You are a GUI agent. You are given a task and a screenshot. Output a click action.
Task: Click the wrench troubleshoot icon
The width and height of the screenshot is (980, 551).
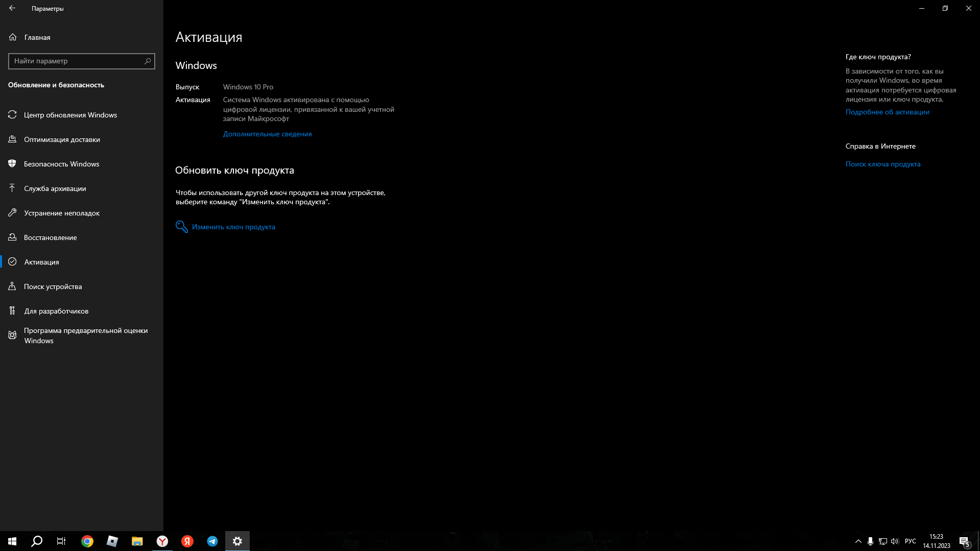12,213
